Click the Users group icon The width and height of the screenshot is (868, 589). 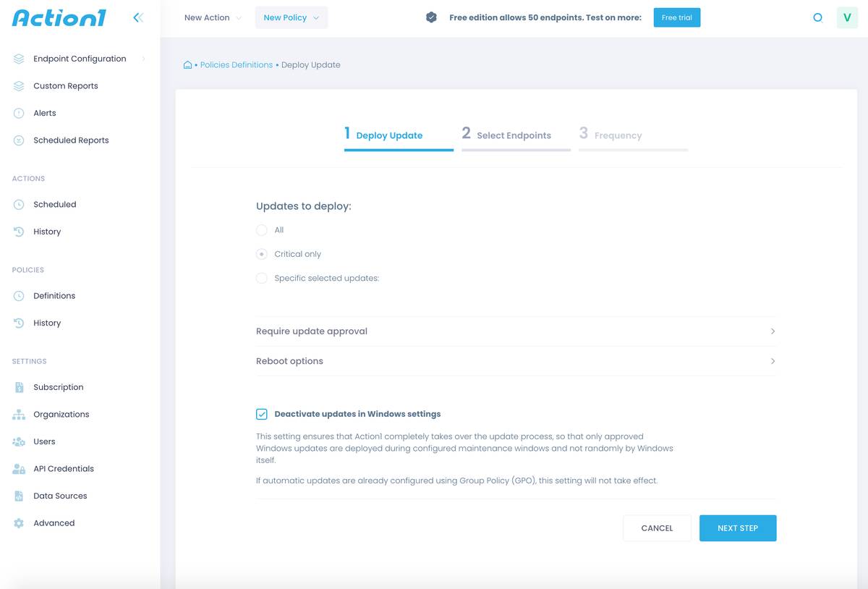point(19,441)
